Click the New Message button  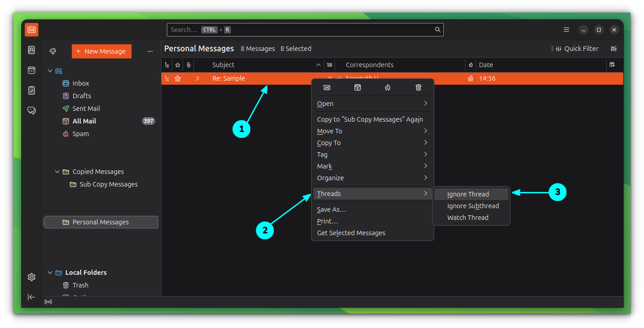pos(101,51)
